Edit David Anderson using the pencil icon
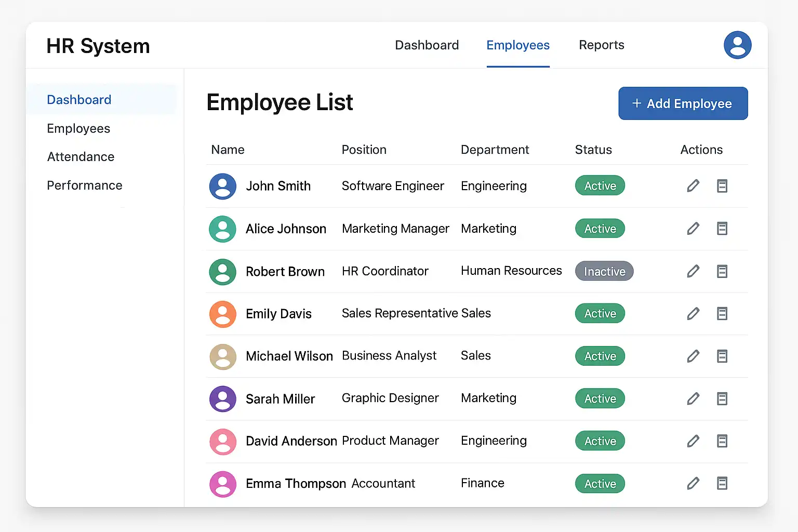Screen dimensions: 798x532 pos(693,442)
